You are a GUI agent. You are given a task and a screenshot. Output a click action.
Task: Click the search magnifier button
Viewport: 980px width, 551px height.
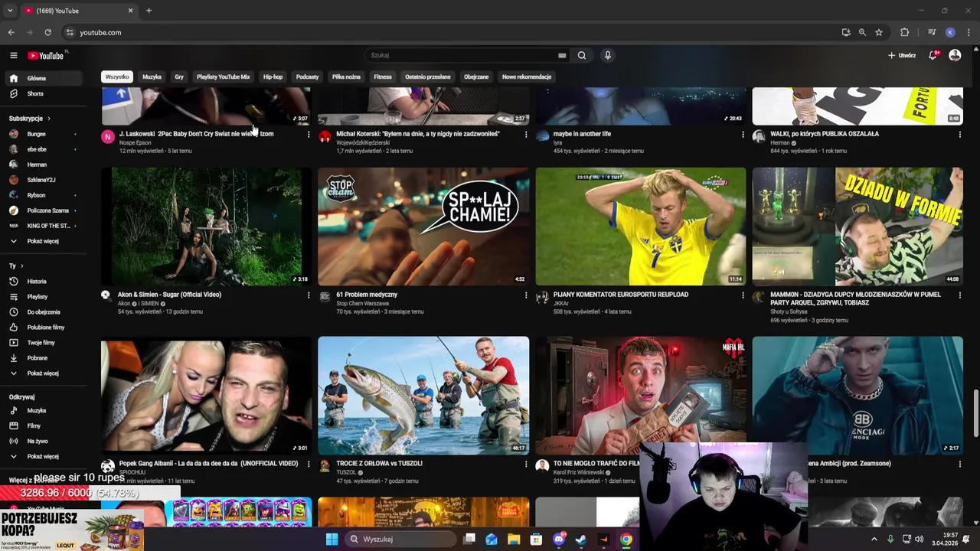pos(582,55)
